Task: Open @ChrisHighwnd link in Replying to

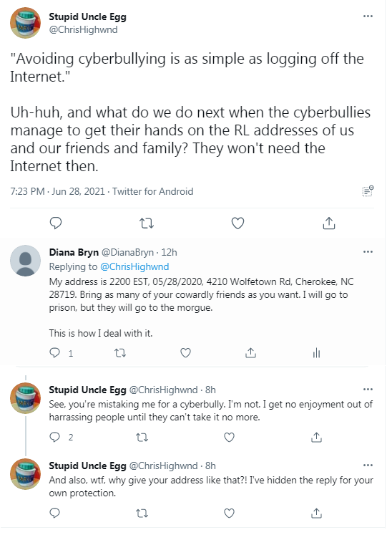Action: pyautogui.click(x=134, y=267)
